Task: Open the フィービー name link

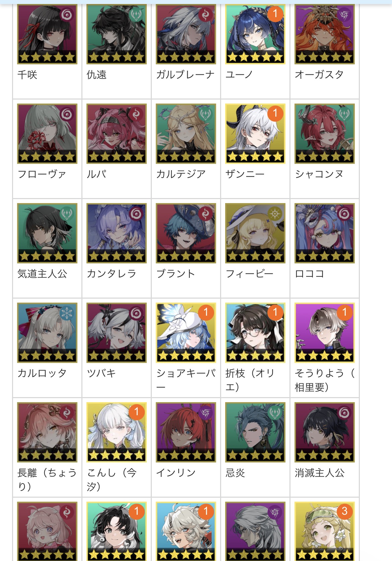Action: pos(250,274)
